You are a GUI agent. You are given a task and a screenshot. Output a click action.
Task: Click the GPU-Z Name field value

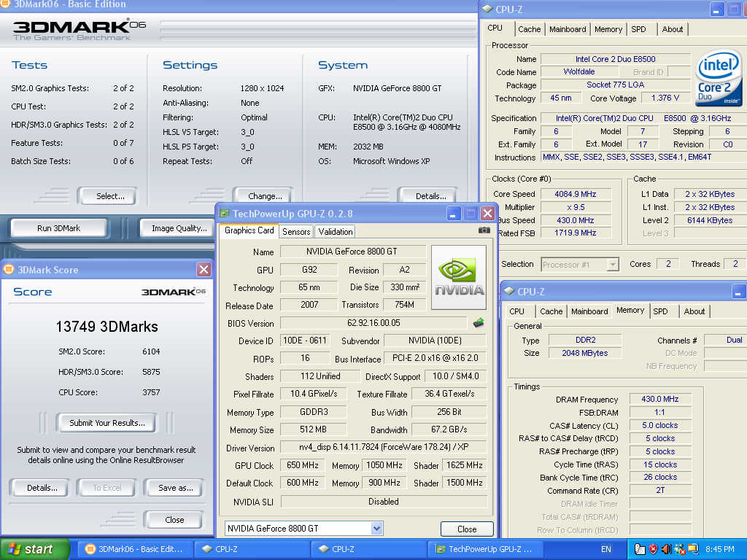(x=352, y=252)
